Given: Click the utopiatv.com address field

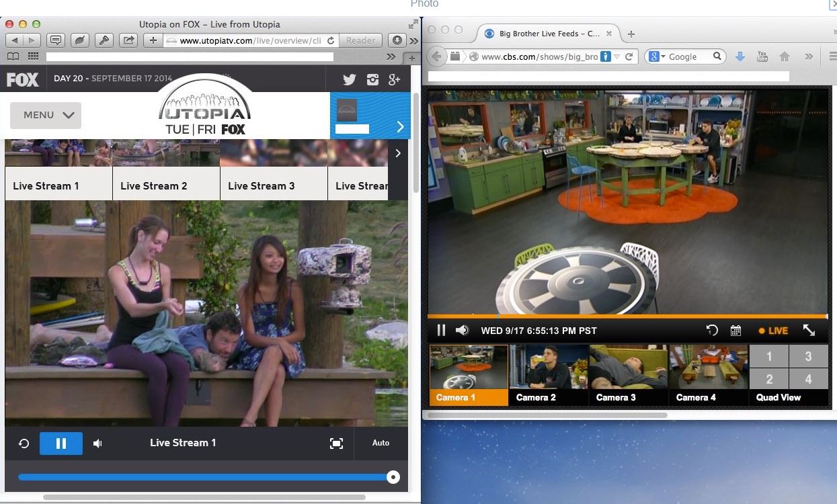Looking at the screenshot, I should pos(250,40).
